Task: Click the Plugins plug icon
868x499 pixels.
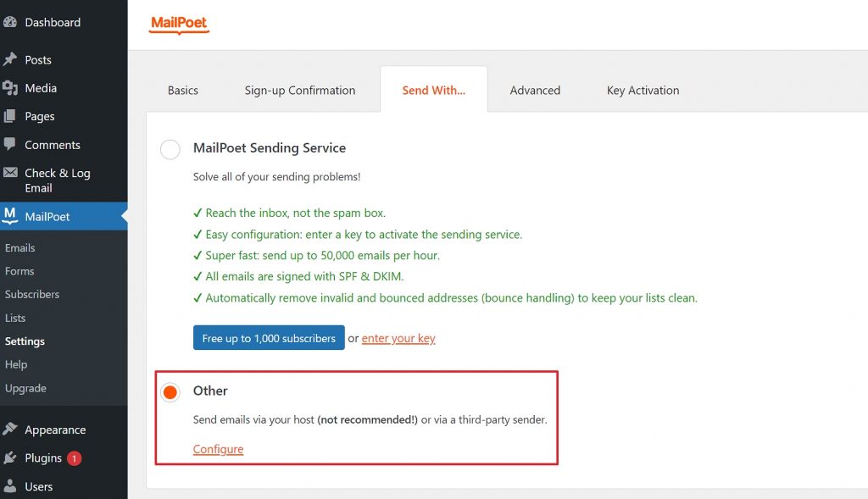Action: (10, 457)
